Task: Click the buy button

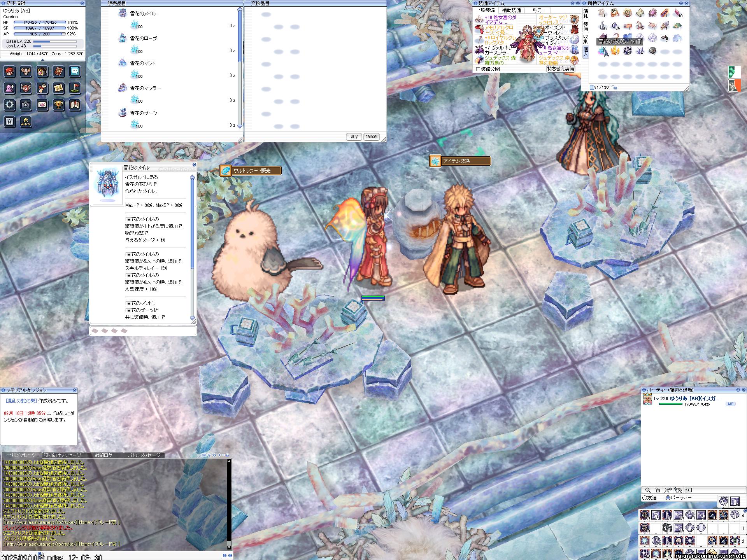Action: click(x=354, y=136)
